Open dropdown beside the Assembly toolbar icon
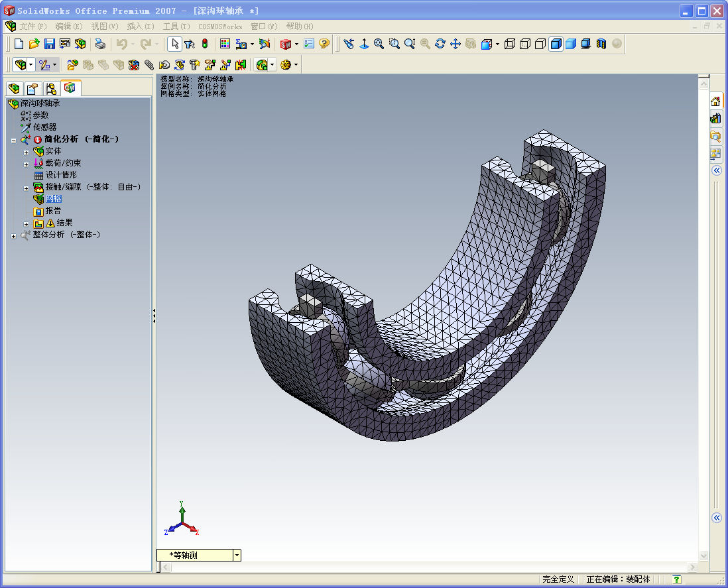 (30, 65)
